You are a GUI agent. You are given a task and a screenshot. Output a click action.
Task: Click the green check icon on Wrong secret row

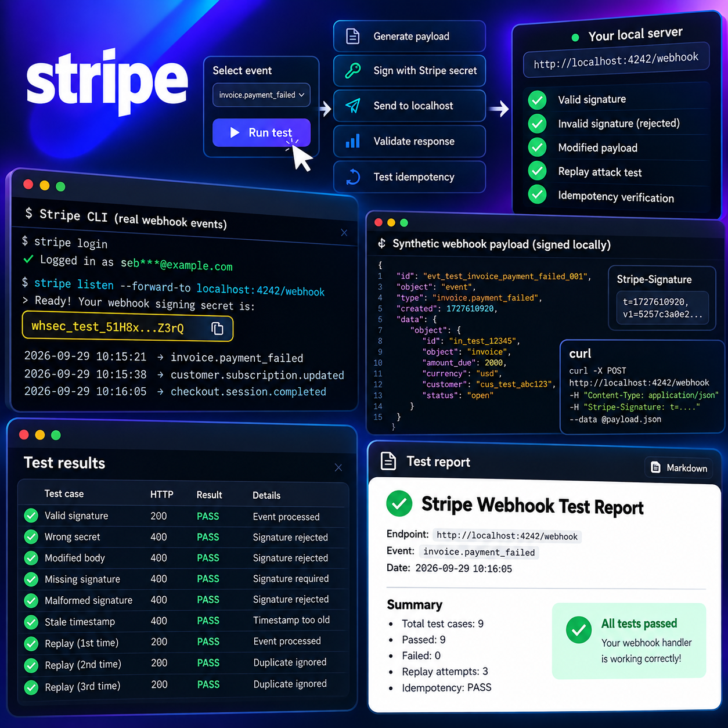(31, 537)
